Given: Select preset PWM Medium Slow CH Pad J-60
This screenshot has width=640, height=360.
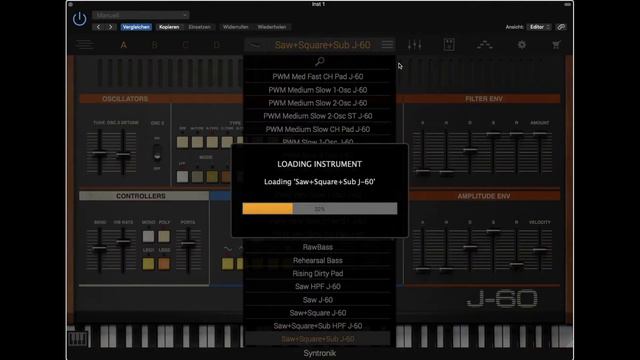Looking at the screenshot, I should pos(318,129).
